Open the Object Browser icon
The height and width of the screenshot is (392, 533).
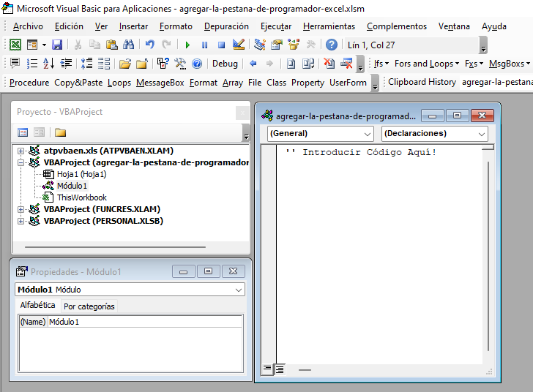pos(294,45)
